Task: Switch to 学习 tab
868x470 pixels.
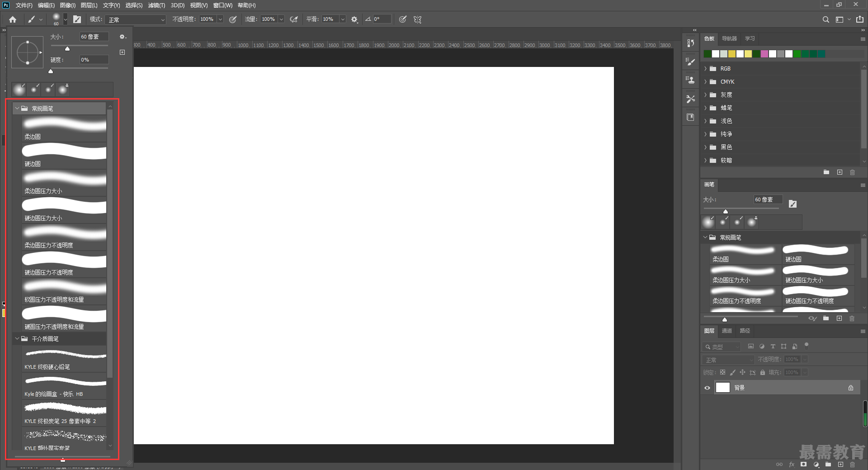Action: [750, 38]
